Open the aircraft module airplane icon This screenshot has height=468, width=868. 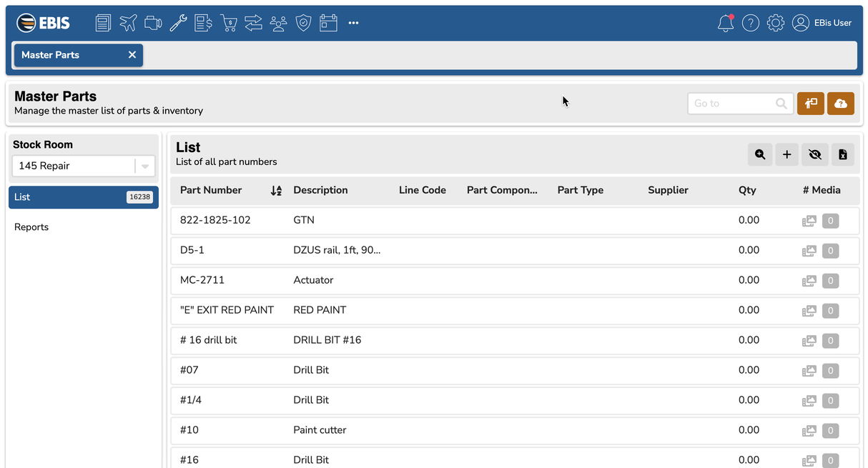click(128, 23)
